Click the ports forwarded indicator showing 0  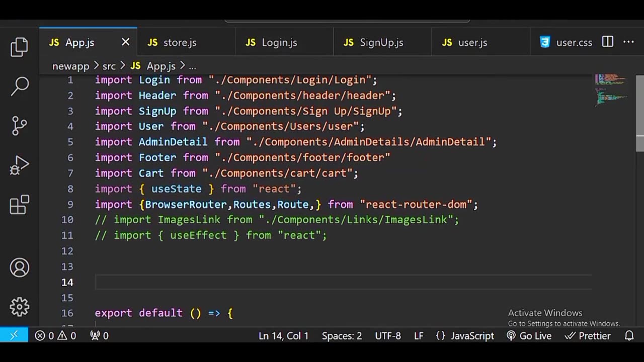click(99, 335)
